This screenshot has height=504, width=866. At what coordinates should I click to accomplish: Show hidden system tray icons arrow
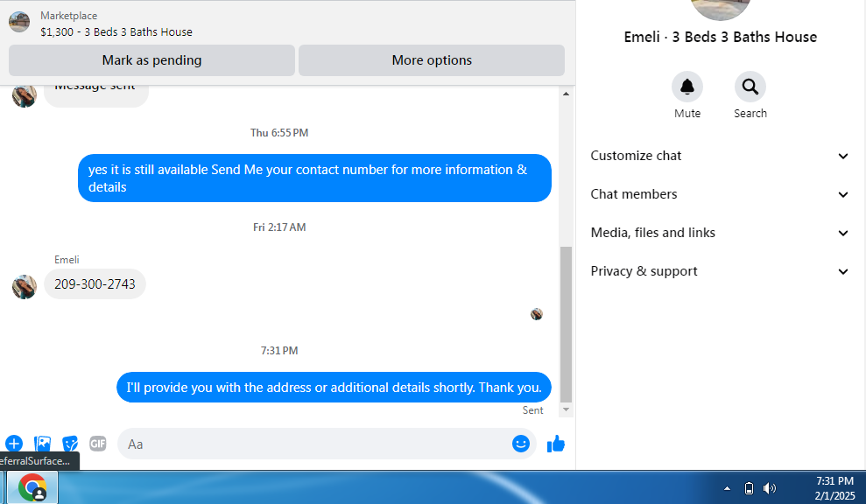[x=728, y=488]
